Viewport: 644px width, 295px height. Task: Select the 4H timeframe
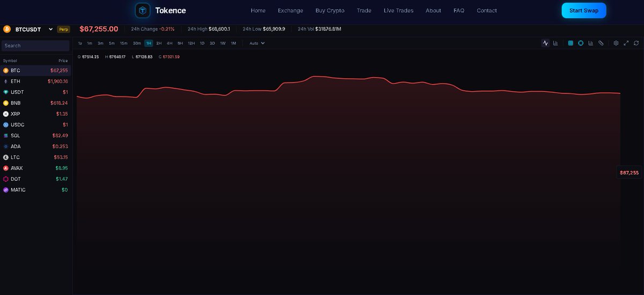(x=170, y=43)
